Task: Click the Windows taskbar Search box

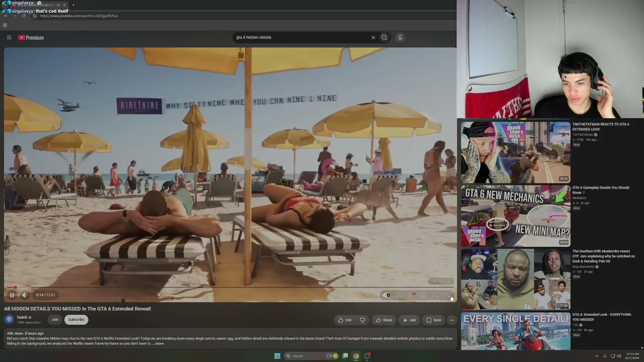Action: [x=311, y=356]
